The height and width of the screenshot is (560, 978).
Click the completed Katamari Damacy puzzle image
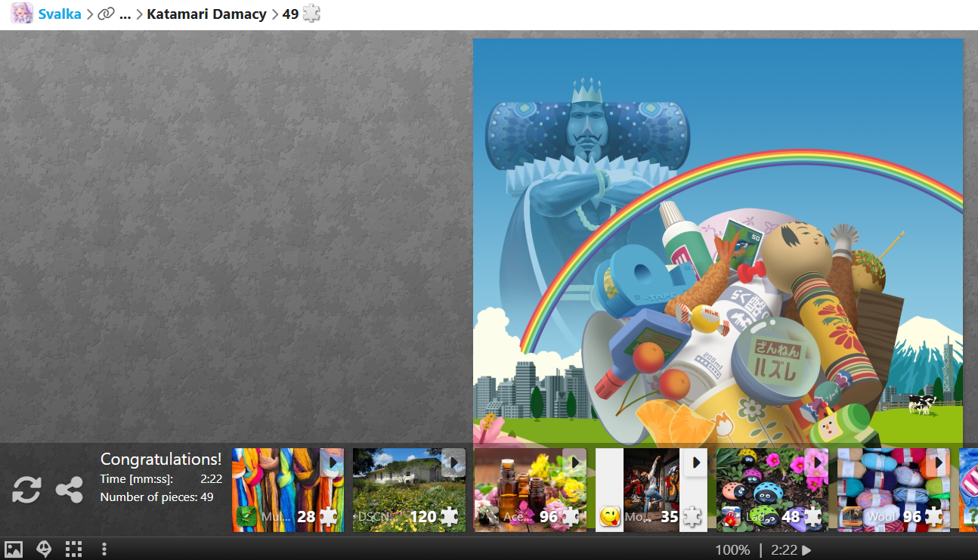[x=718, y=242]
